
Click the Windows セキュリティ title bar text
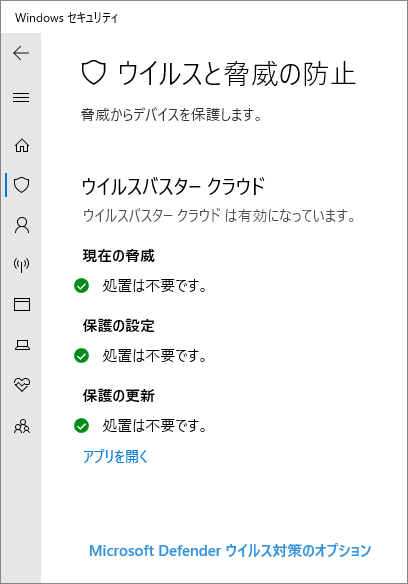(x=67, y=18)
